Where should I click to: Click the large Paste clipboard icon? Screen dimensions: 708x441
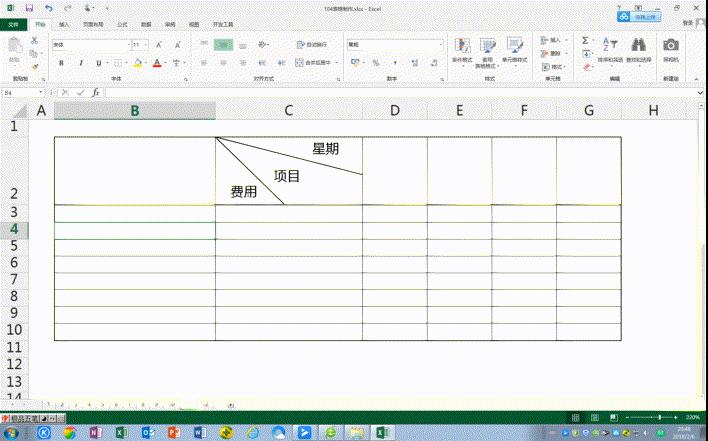tap(14, 45)
